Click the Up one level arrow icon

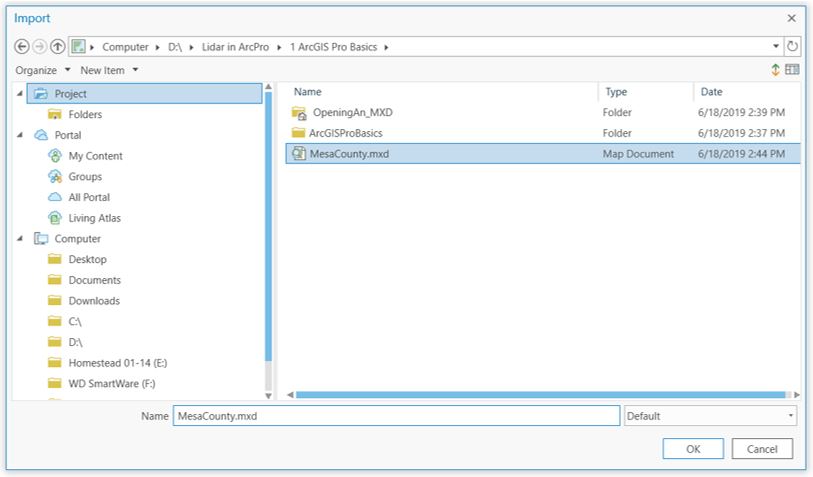tap(57, 47)
